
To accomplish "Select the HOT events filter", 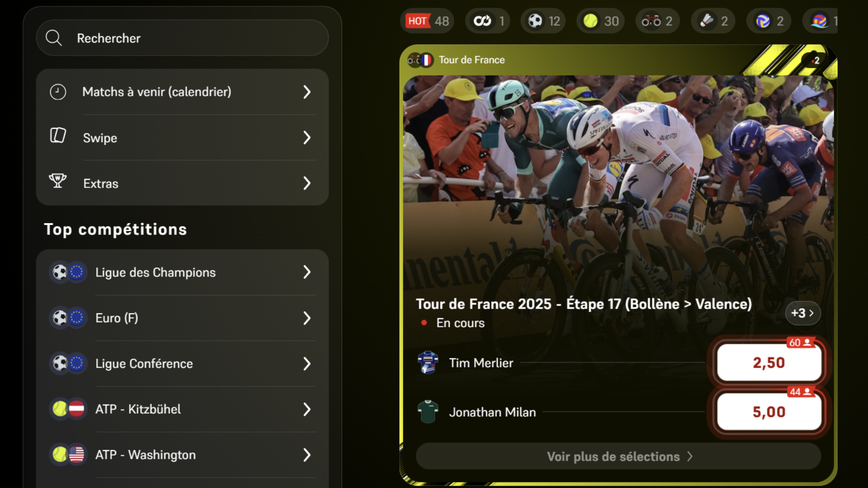I will tap(427, 21).
